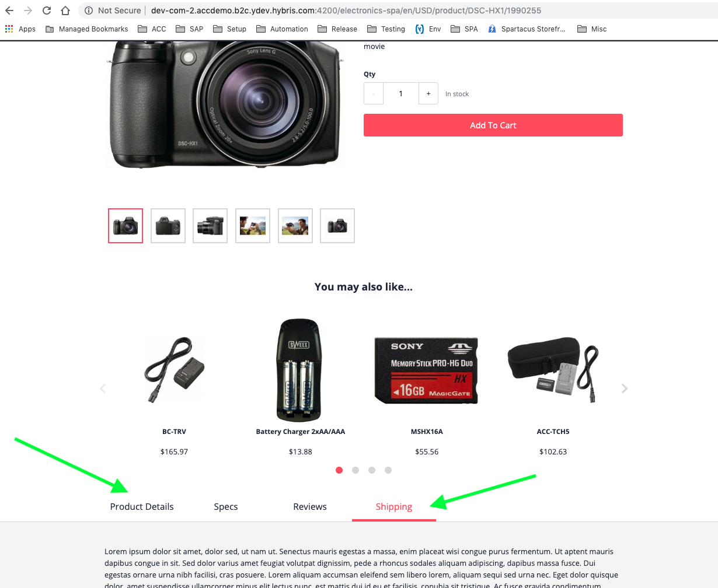Click the carousel next arrow
This screenshot has height=588, width=718.
click(625, 388)
